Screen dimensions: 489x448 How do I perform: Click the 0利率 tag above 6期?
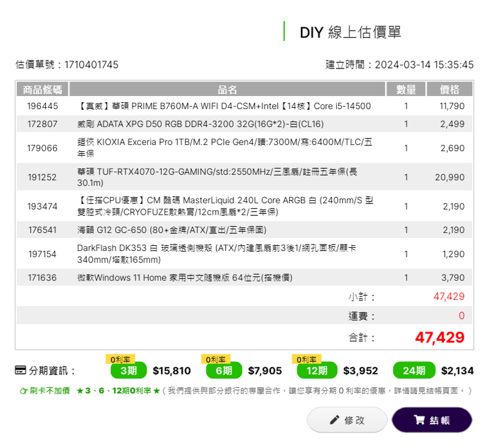[216, 360]
